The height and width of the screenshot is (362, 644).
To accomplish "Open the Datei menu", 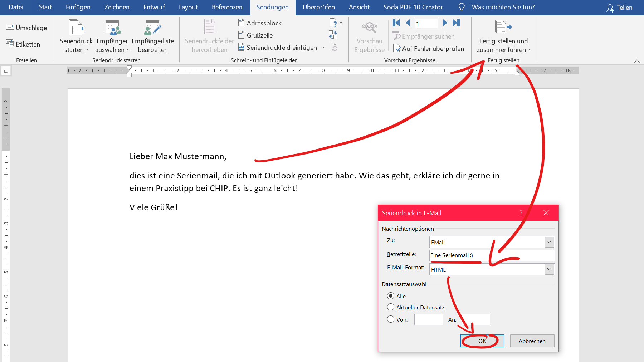I will pos(16,7).
